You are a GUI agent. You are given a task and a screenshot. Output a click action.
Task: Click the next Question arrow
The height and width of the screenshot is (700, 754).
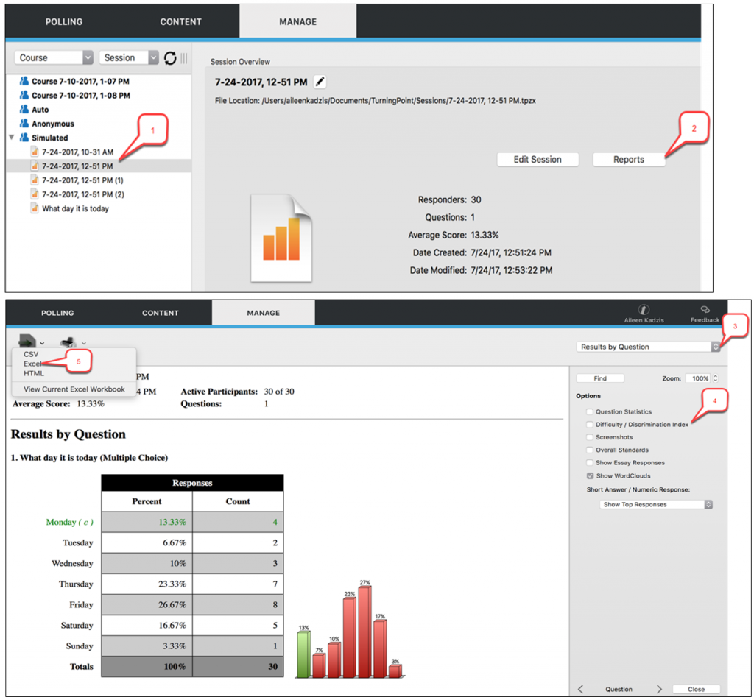[x=659, y=689]
